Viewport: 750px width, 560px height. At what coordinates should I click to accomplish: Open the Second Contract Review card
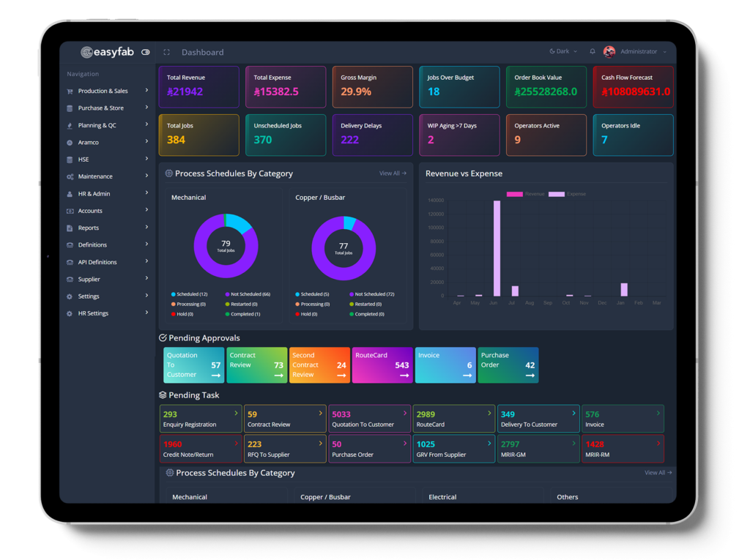click(319, 365)
